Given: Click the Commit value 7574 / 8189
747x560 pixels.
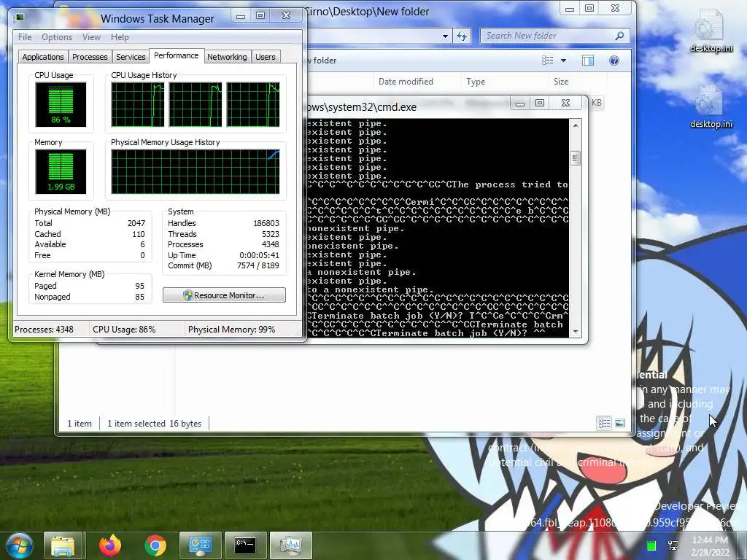Looking at the screenshot, I should [258, 265].
